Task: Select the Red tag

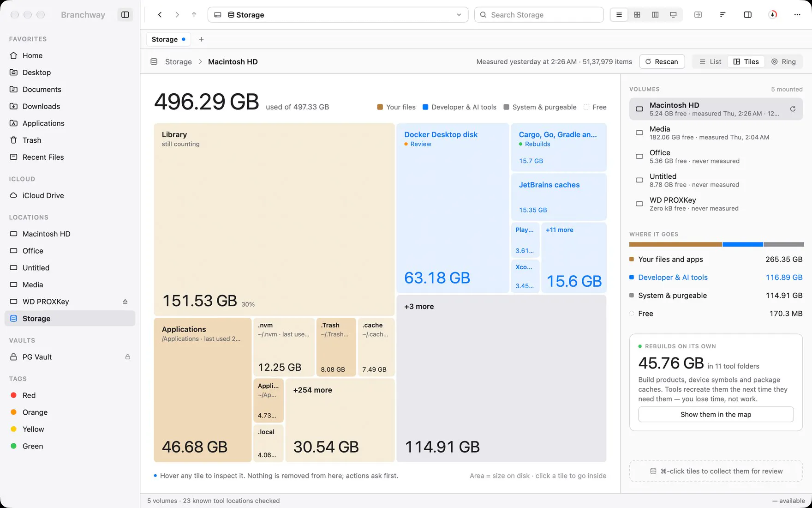Action: coord(70,395)
